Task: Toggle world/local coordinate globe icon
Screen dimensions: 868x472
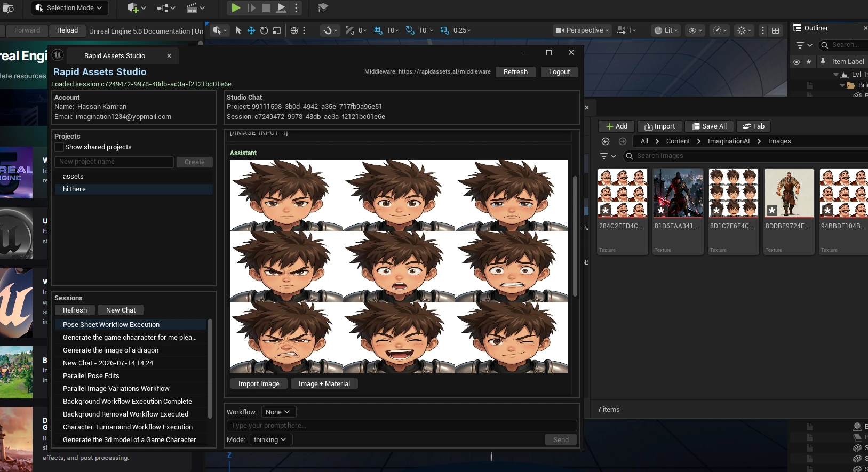Action: coord(294,30)
